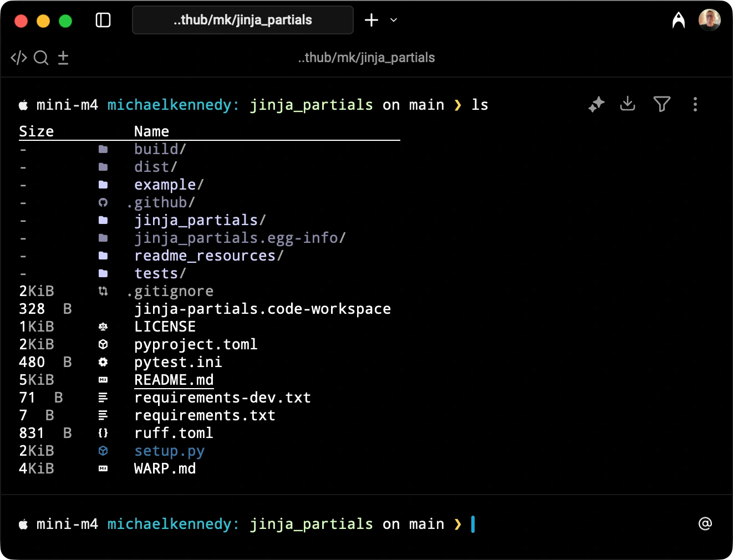Image resolution: width=733 pixels, height=560 pixels.
Task: Select the jinja_partials tab
Action: pyautogui.click(x=242, y=21)
